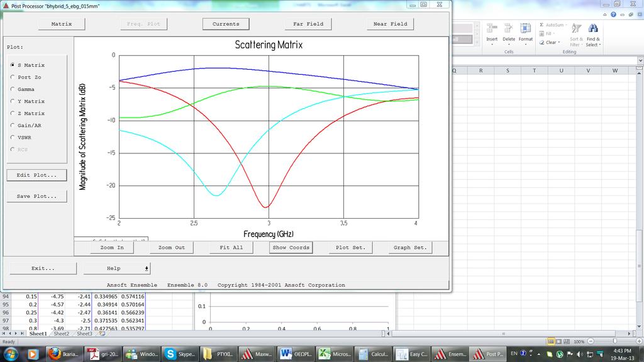Expand the Excel formula bar
644x362 pixels.
(x=640, y=60)
